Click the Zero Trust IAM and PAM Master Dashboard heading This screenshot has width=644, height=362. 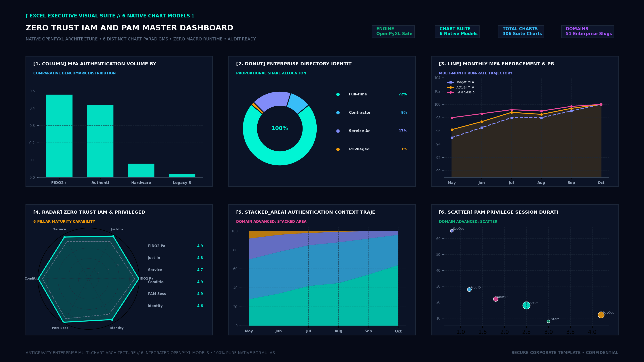[x=129, y=28]
